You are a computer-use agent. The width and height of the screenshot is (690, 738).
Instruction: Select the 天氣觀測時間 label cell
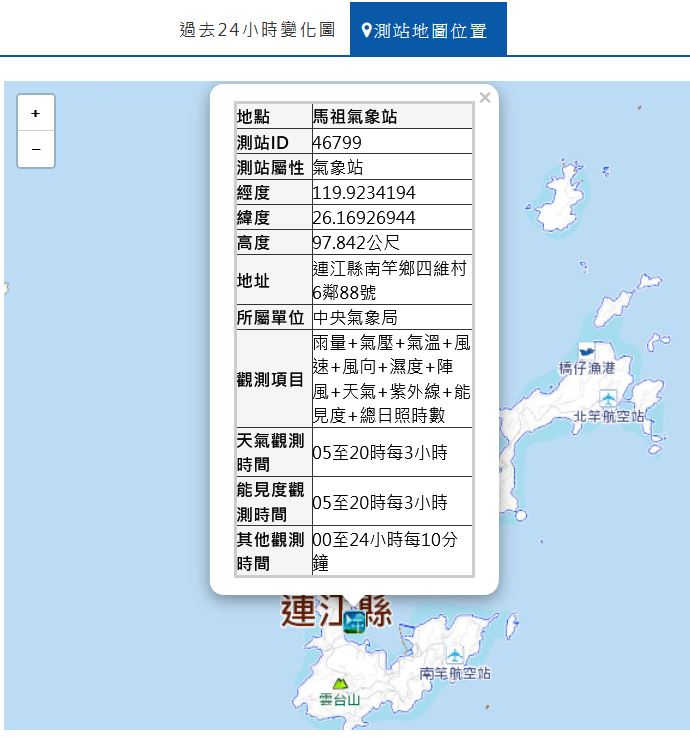click(x=274, y=452)
